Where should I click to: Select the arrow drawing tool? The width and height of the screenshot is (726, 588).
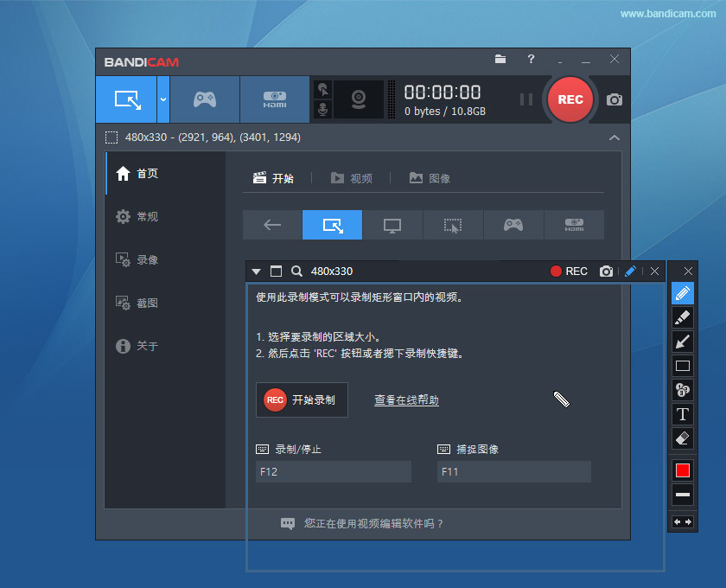682,342
